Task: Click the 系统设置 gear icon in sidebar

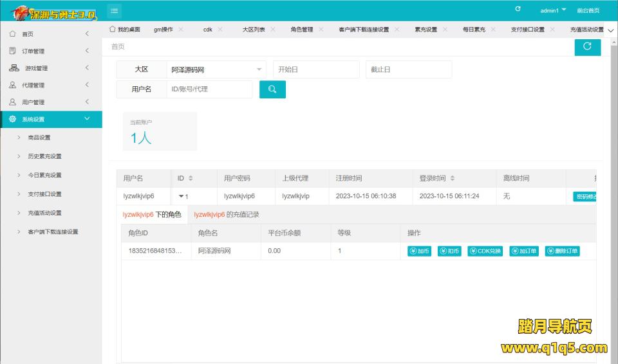Action: 12,119
